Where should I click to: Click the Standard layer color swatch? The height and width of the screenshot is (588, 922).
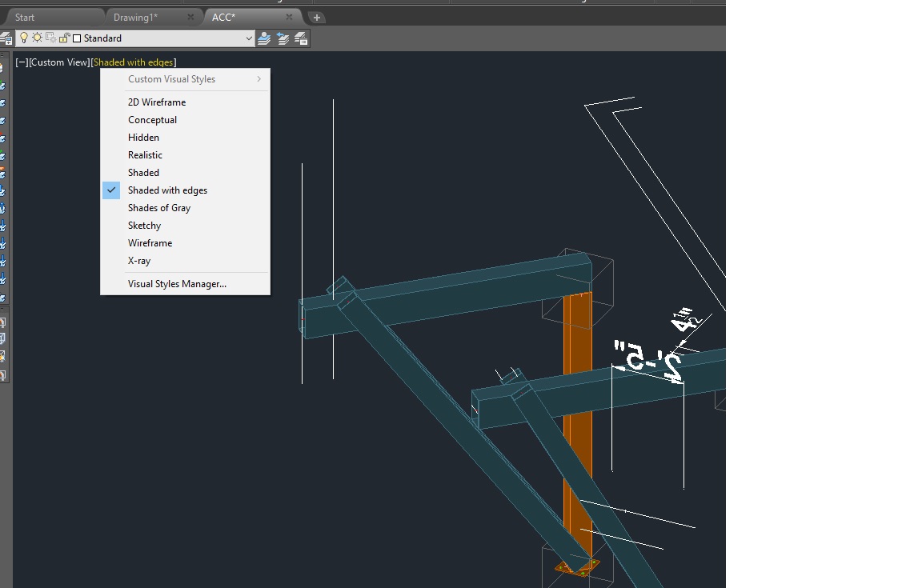tap(77, 39)
